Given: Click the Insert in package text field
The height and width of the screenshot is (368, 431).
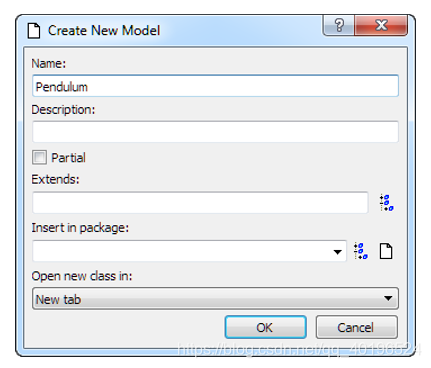Looking at the screenshot, I should pyautogui.click(x=189, y=251).
